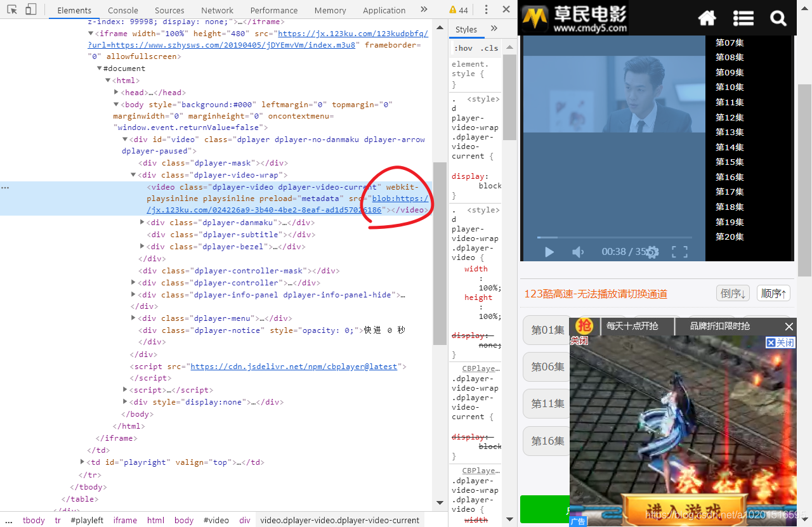Collapse the #document node
Image resolution: width=812 pixels, height=527 pixels.
point(100,68)
